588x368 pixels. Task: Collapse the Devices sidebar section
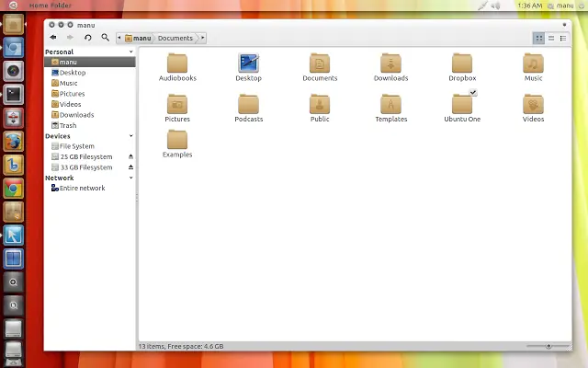[x=130, y=136]
